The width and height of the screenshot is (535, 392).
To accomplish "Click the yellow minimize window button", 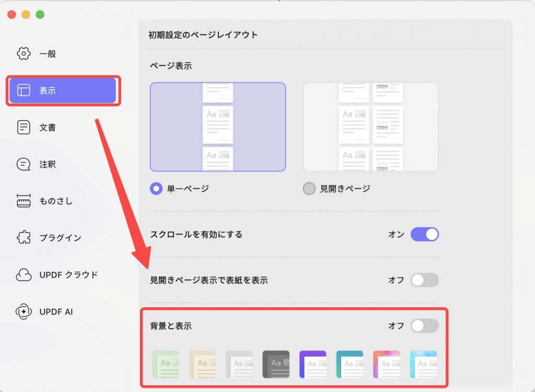I will click(26, 14).
